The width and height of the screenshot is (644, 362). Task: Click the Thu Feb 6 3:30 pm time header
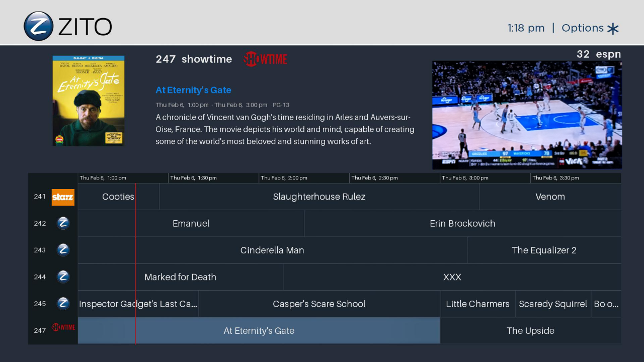557,177
